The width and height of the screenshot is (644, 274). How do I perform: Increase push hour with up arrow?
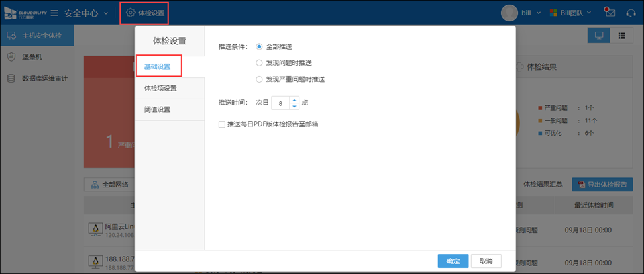click(294, 100)
